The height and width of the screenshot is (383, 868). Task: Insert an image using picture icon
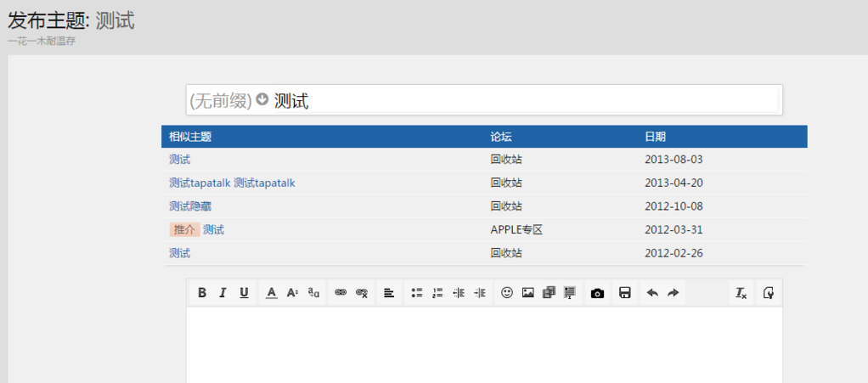[x=528, y=293]
